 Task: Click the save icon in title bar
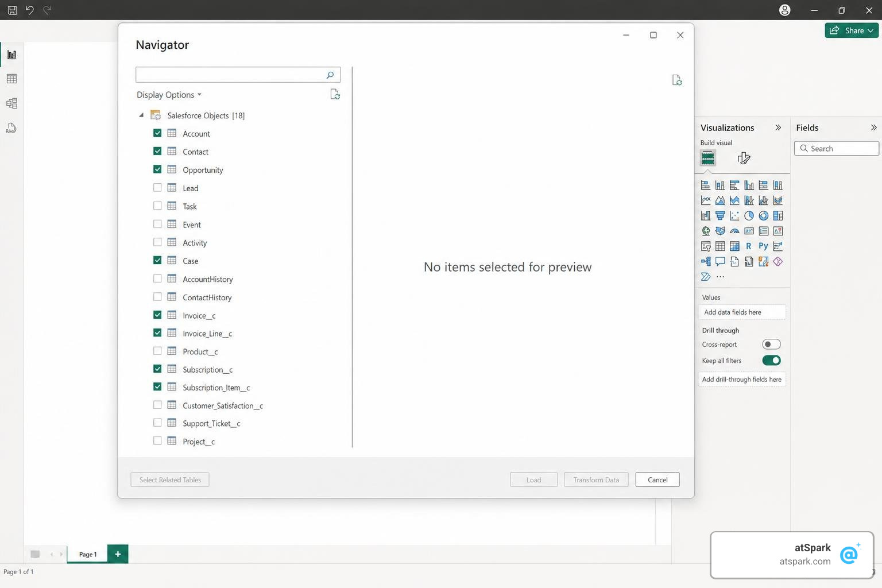pos(12,10)
